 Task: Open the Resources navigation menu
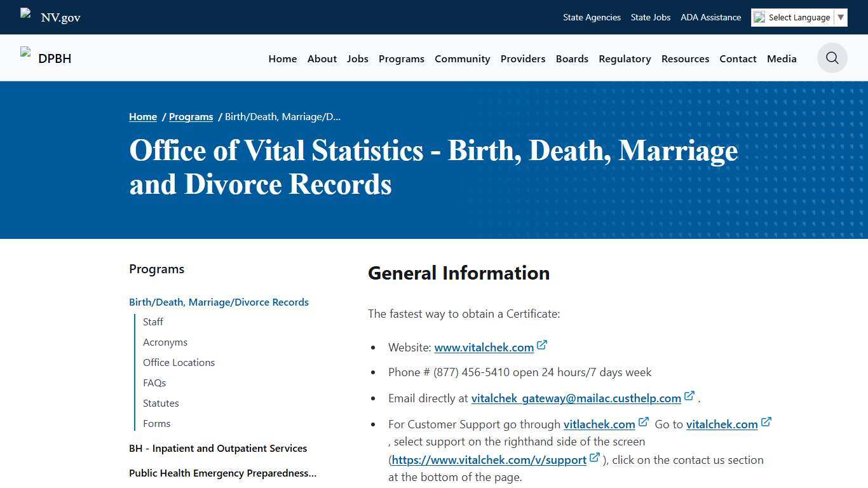685,58
